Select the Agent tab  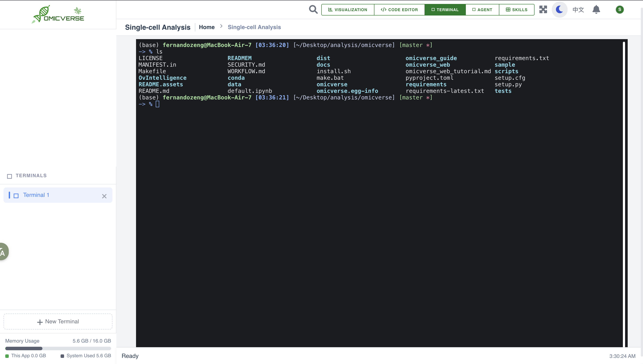[482, 10]
